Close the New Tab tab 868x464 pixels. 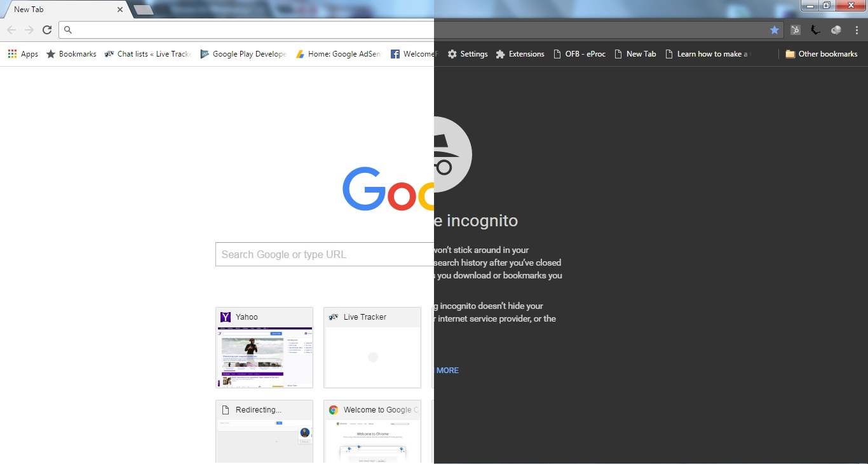coord(120,10)
